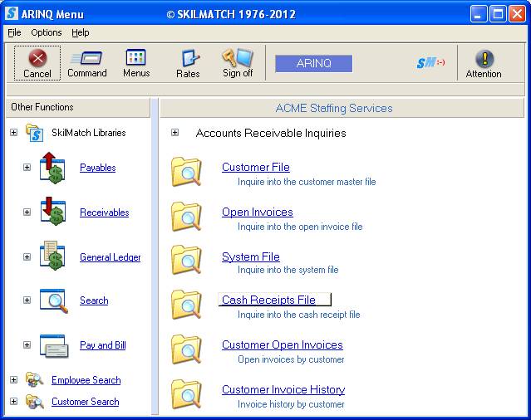Click the Pay and Bill check icon
Screen dimensions: 531x420
[54, 345]
